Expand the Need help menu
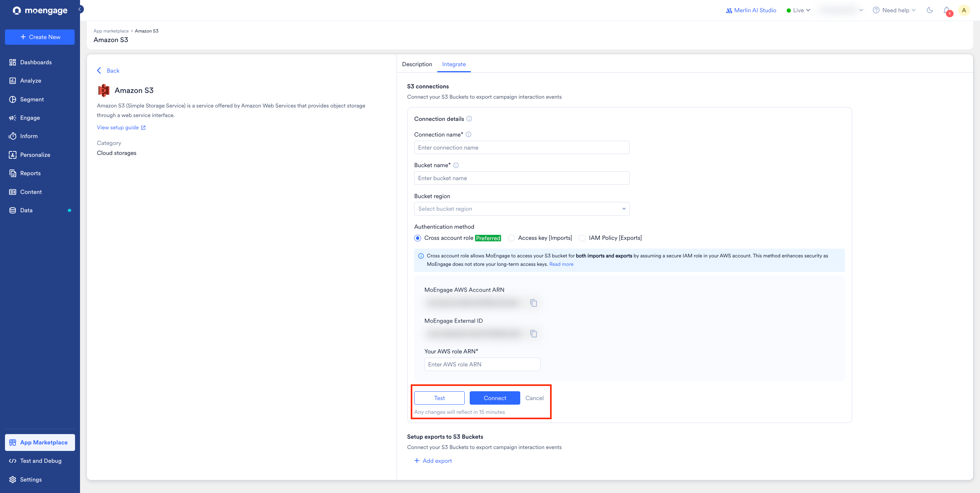The image size is (980, 493). point(894,10)
